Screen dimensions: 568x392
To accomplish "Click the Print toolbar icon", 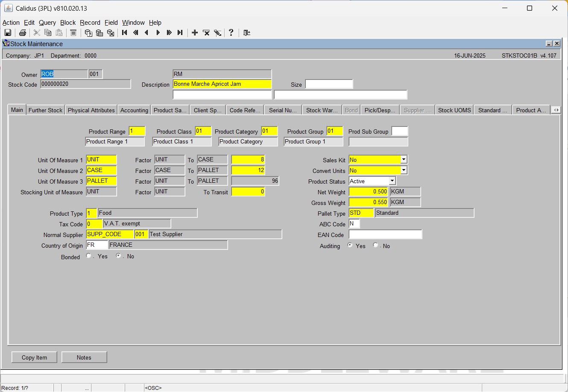I will tap(23, 32).
